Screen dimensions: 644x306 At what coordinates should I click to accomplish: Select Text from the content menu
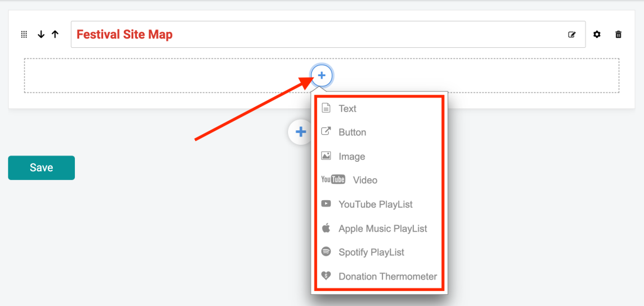379,108
